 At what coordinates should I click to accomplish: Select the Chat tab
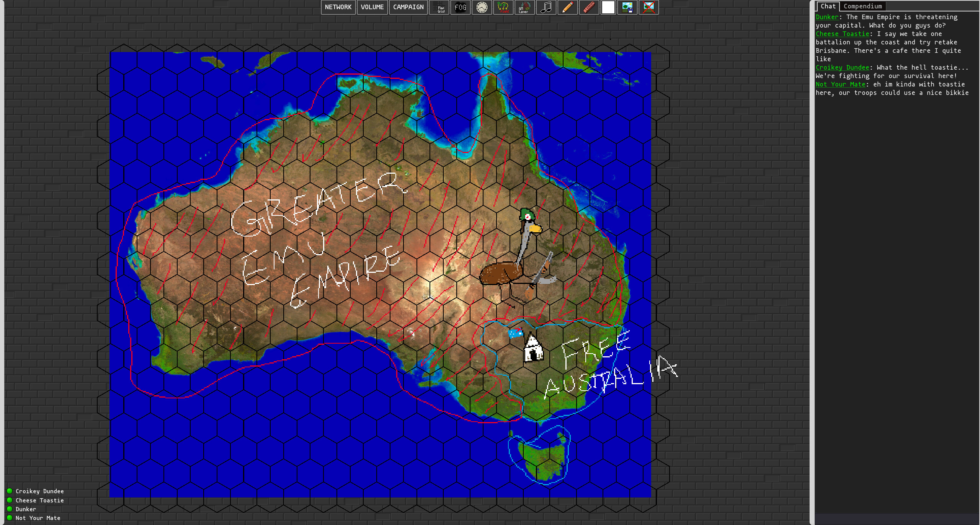pos(828,6)
